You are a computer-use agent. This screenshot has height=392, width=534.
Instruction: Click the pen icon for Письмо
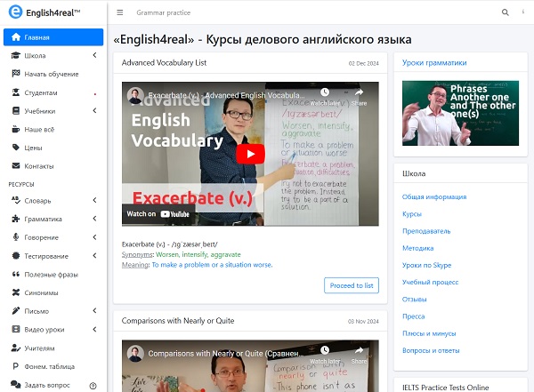coord(16,311)
